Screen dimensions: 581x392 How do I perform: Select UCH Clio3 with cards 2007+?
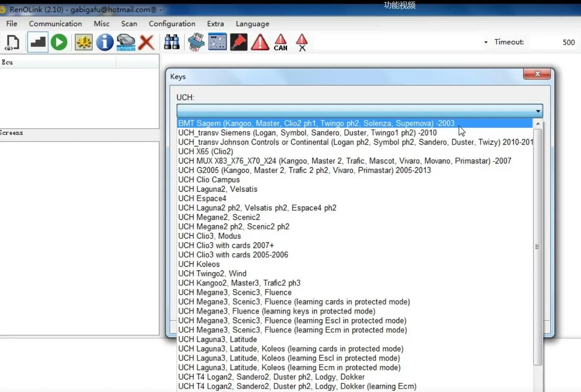pos(355,246)
